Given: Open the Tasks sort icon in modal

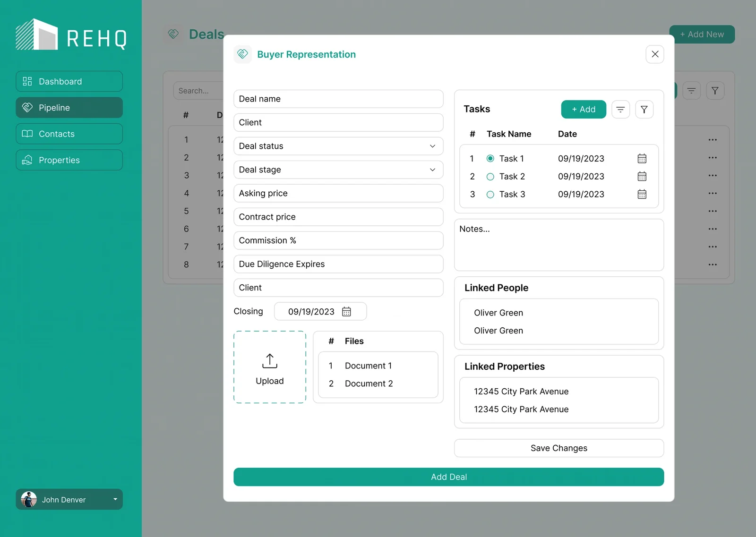Looking at the screenshot, I should click(x=620, y=109).
